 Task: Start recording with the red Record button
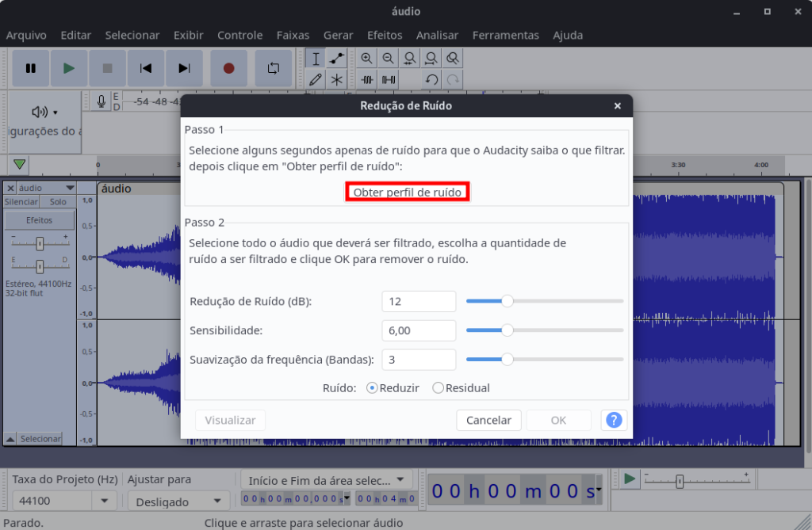point(228,68)
